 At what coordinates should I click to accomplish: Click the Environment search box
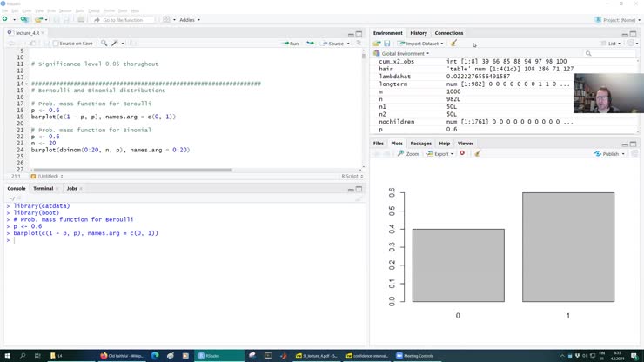click(608, 53)
